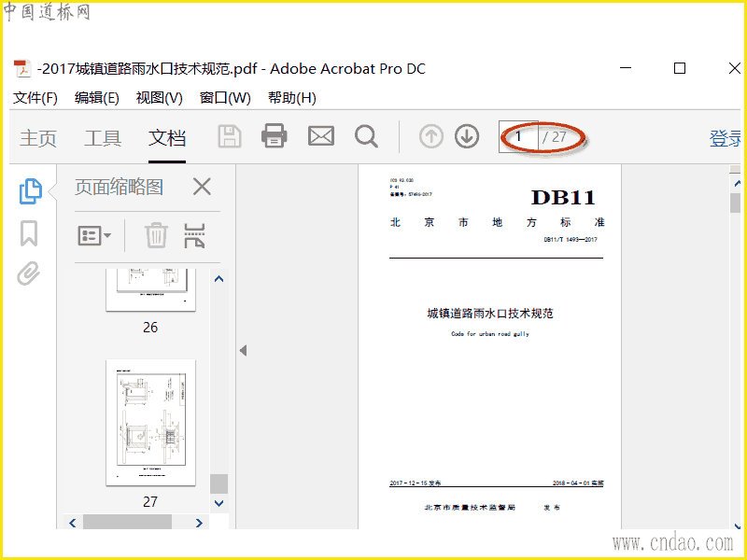Click thumbnail panel scroll left arrow
Screen dimensions: 747x560
tap(73, 523)
